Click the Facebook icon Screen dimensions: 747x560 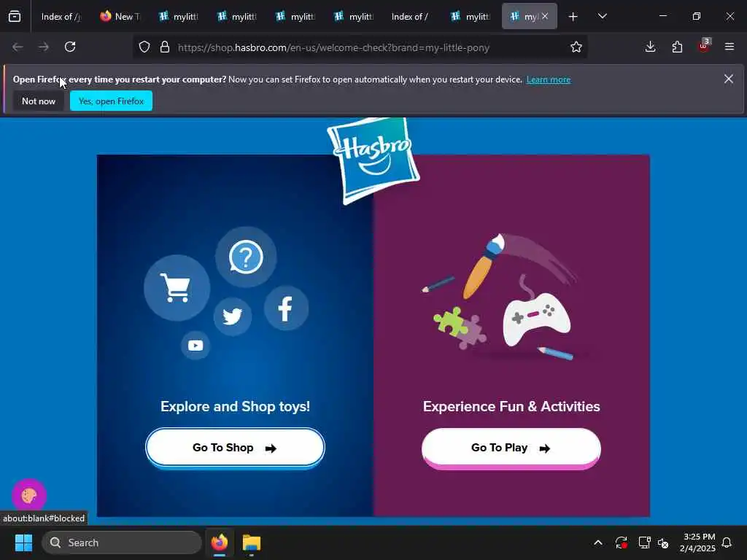pyautogui.click(x=286, y=308)
